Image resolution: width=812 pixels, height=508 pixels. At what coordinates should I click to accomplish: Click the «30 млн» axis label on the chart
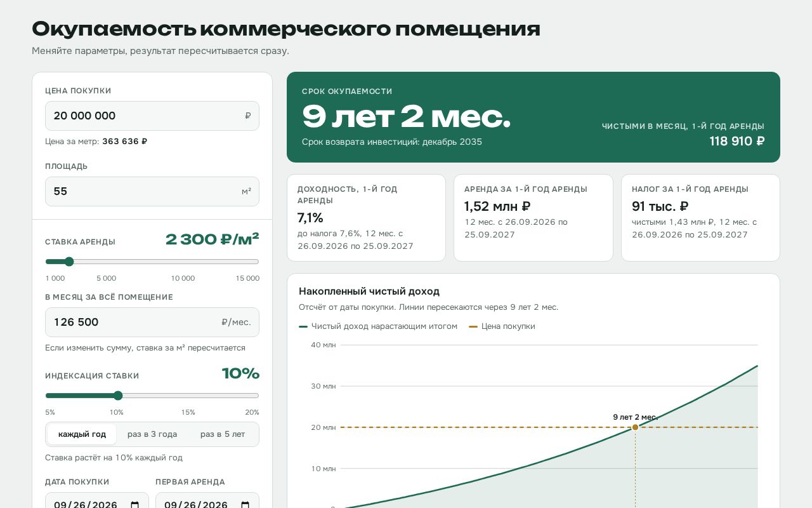pyautogui.click(x=324, y=386)
